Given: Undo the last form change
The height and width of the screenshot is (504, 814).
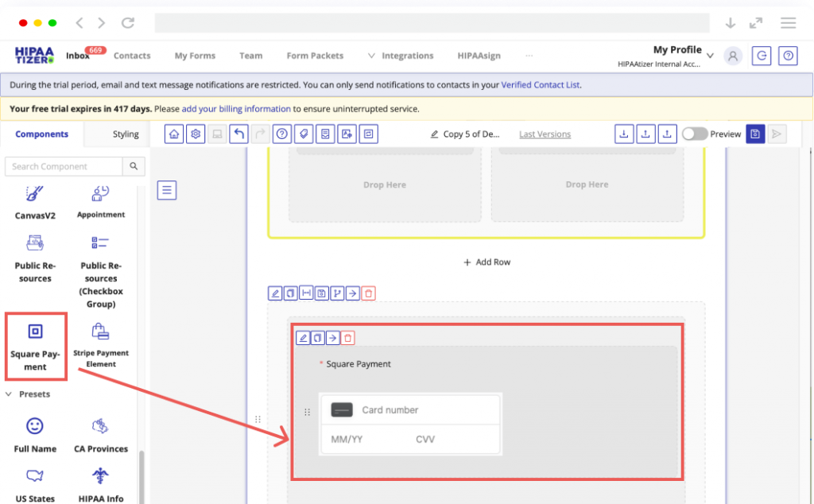Looking at the screenshot, I should [x=238, y=134].
